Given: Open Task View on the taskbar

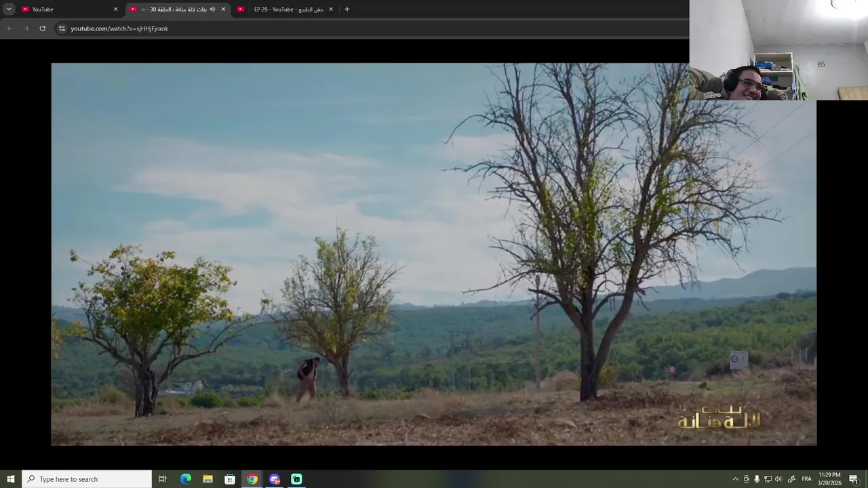Looking at the screenshot, I should [163, 479].
